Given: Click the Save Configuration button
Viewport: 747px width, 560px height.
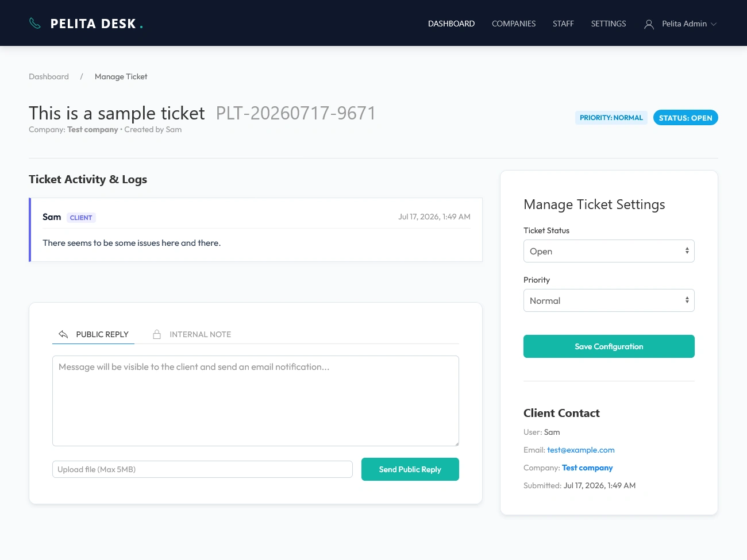Looking at the screenshot, I should tap(609, 346).
